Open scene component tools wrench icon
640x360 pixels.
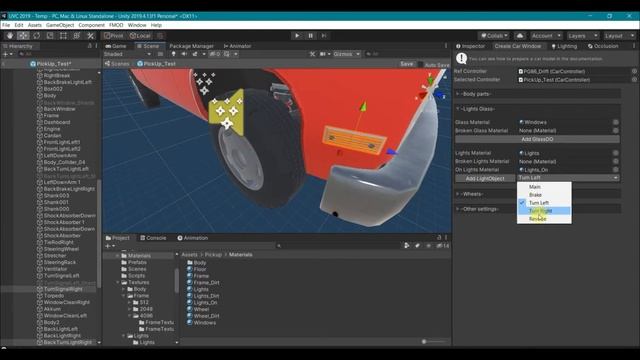[312, 54]
